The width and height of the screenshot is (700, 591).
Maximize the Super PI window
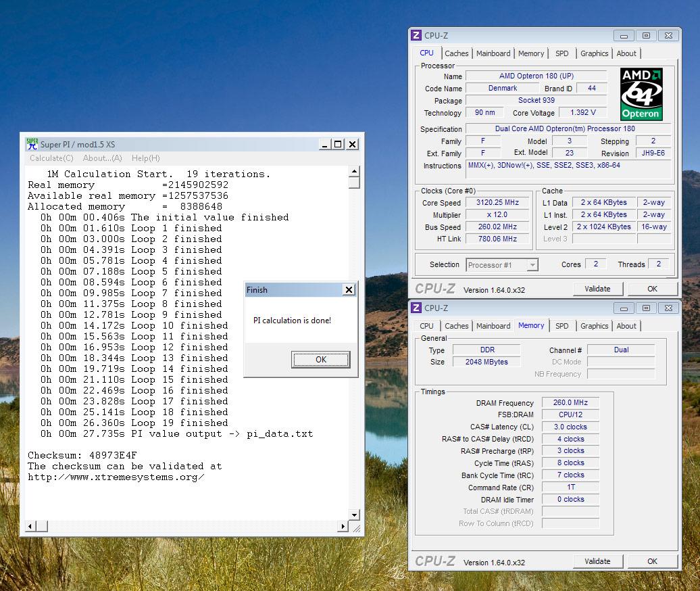pyautogui.click(x=338, y=144)
